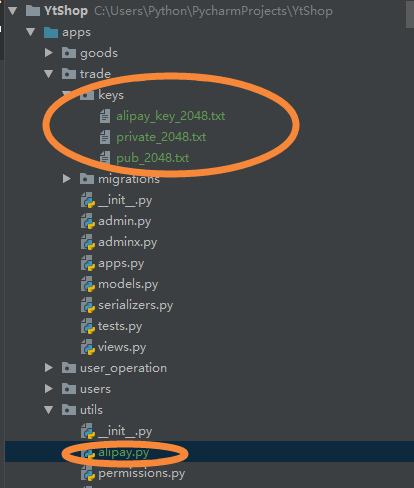This screenshot has width=414, height=488.
Task: Select the keys folder label
Action: 111,95
